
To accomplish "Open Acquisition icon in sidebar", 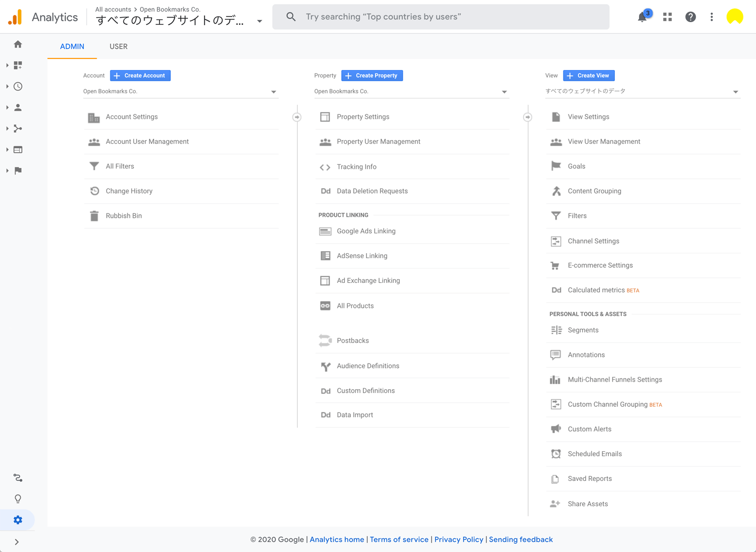I will (x=18, y=129).
